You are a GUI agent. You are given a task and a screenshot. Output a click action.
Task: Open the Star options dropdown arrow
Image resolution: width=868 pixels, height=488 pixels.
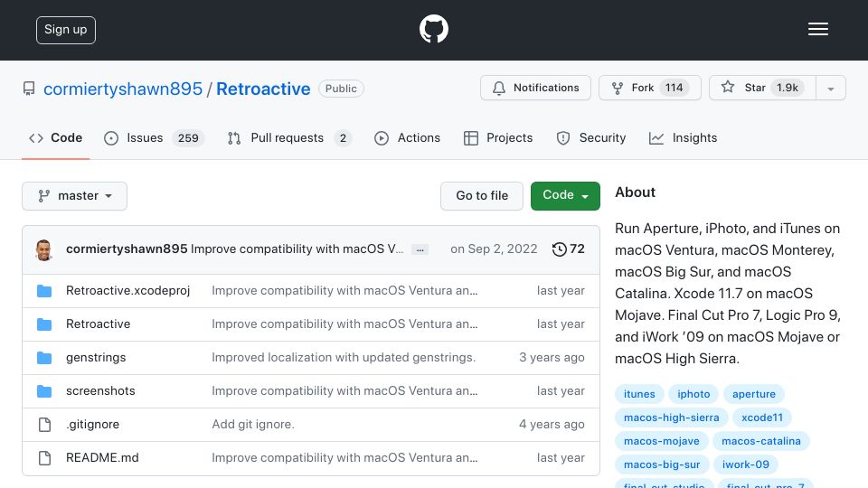830,88
